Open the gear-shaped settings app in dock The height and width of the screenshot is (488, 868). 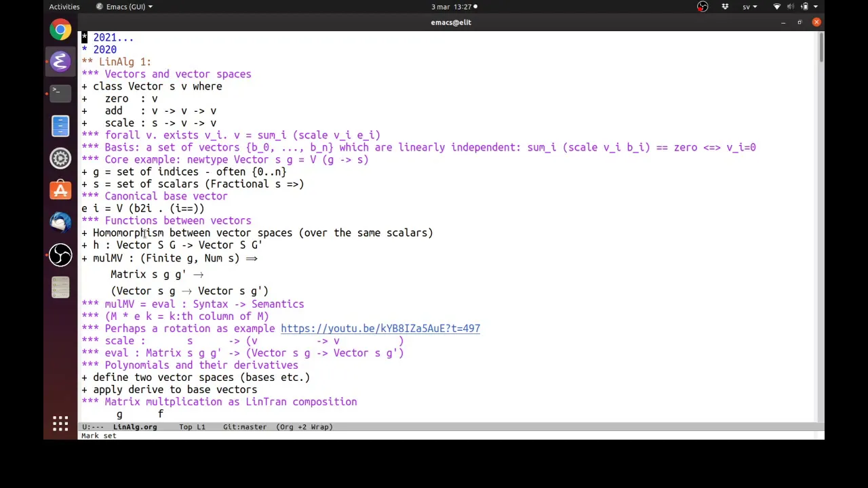pyautogui.click(x=60, y=158)
